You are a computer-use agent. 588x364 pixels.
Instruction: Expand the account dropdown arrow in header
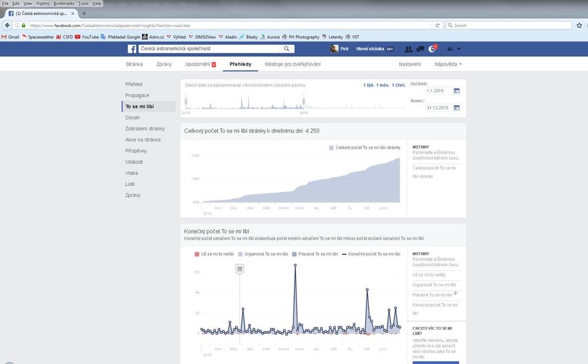[459, 49]
